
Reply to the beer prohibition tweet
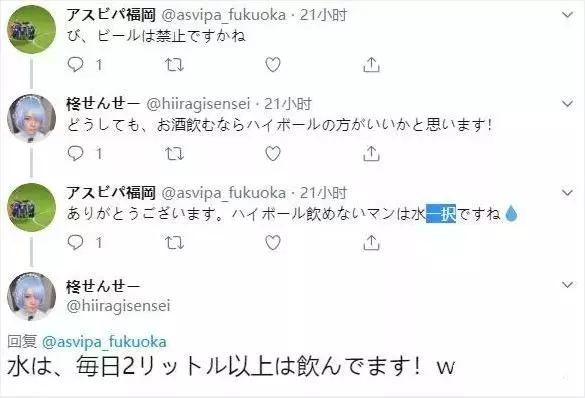[x=76, y=65]
